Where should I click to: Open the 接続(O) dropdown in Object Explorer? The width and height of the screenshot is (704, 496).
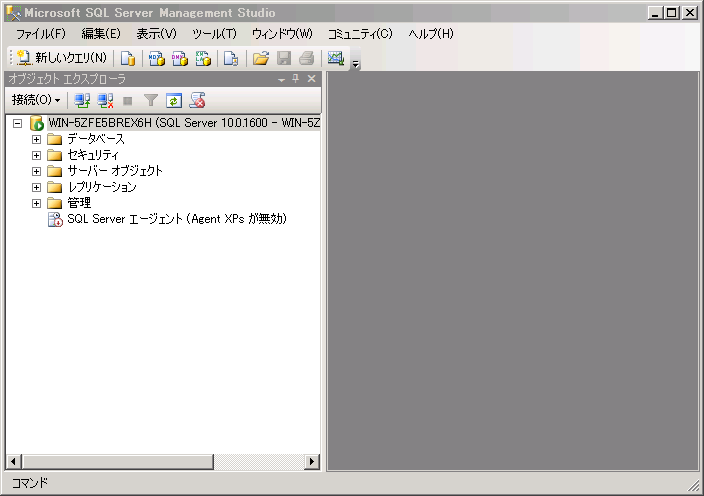tap(36, 100)
